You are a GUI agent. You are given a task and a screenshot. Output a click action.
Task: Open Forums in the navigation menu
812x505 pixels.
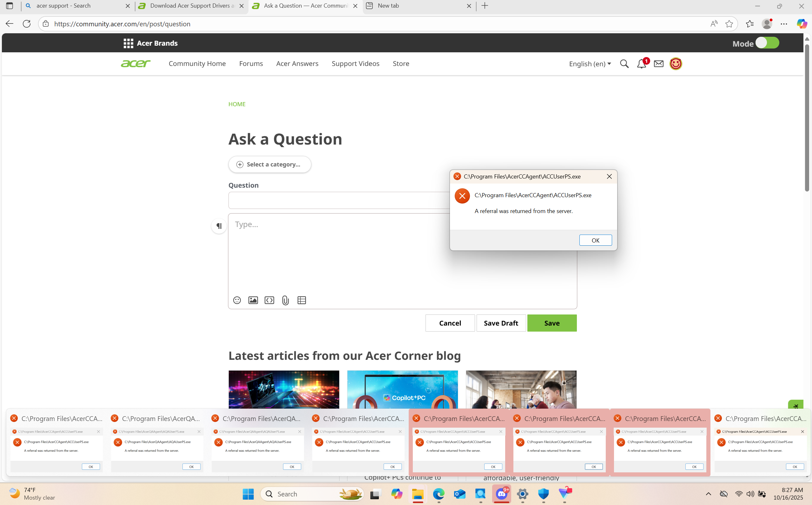coord(251,63)
